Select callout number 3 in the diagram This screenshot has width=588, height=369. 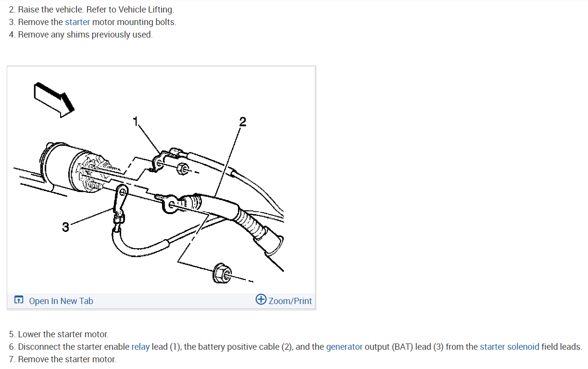[x=65, y=228]
